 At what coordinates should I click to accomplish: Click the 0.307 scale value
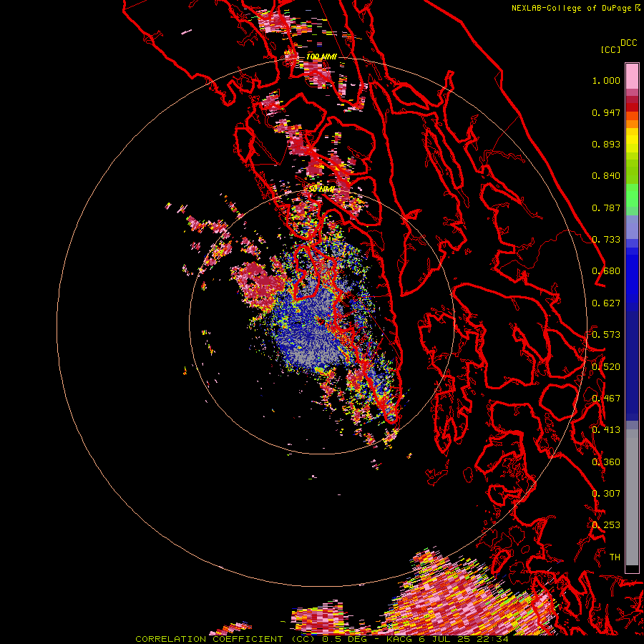pos(606,494)
